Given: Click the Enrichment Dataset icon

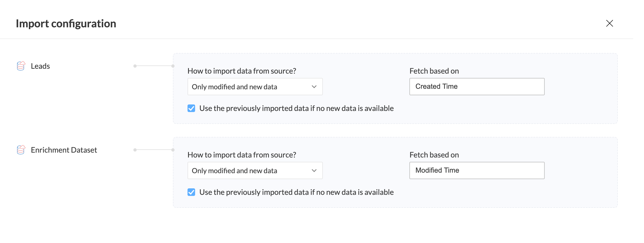Looking at the screenshot, I should (21, 150).
